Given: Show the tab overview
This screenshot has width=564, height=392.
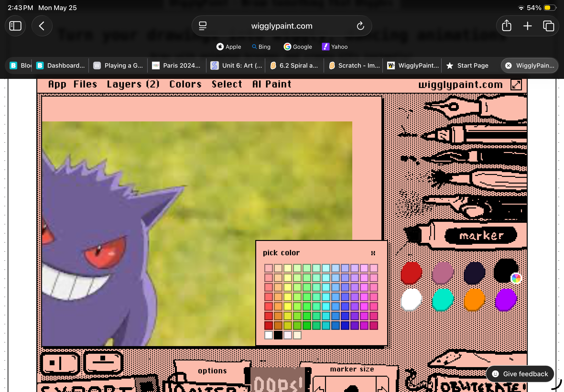Looking at the screenshot, I should tap(548, 26).
